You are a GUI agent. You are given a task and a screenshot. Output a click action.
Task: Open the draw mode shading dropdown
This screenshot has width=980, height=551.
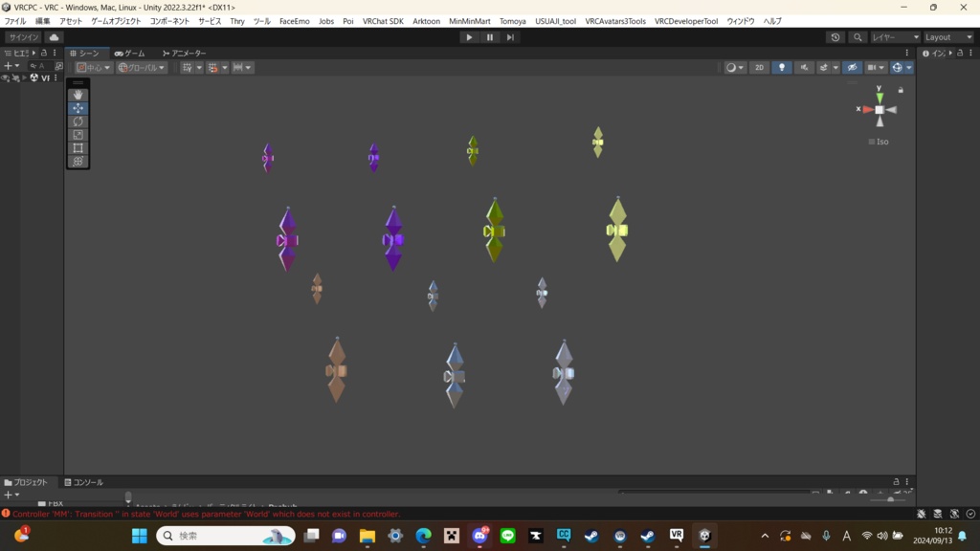734,68
